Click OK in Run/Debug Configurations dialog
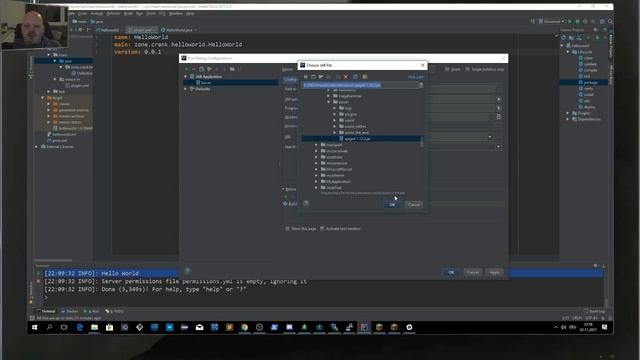640x360 pixels. click(x=451, y=272)
